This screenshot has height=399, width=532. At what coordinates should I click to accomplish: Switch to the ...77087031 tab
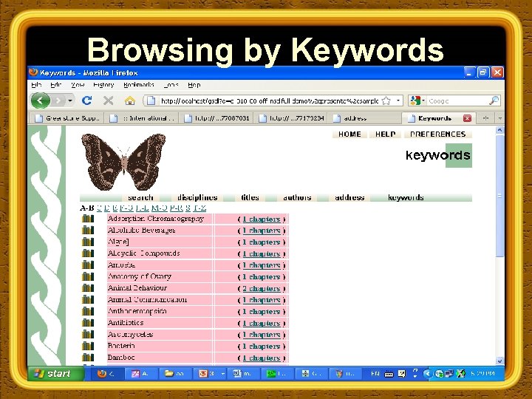[x=216, y=118]
